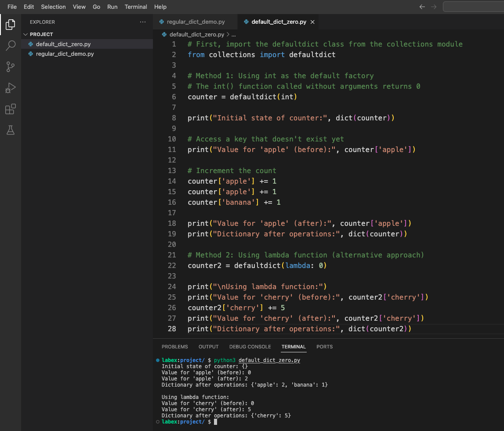Open Source Control view icon
Viewport: 504px width, 431px height.
coord(11,67)
